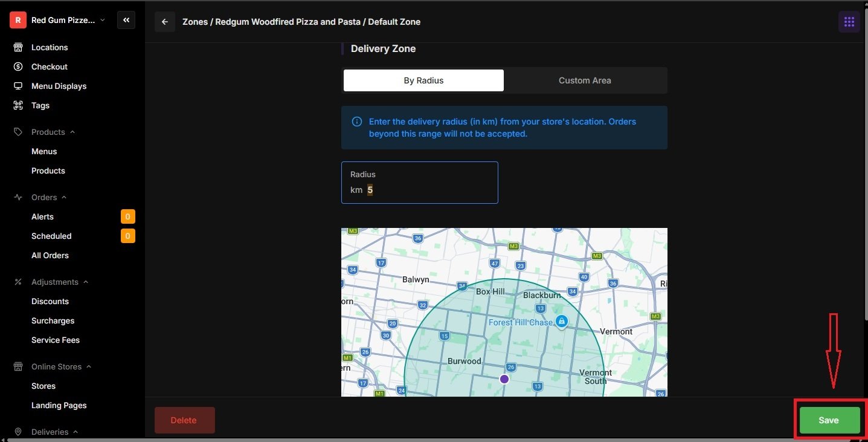Click the Tags QR-style icon
This screenshot has width=868, height=442.
pos(18,105)
